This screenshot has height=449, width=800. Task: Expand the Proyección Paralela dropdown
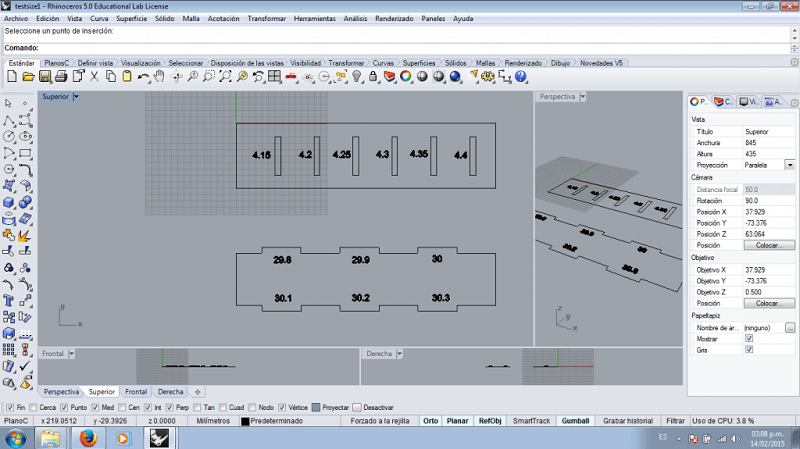click(x=790, y=165)
